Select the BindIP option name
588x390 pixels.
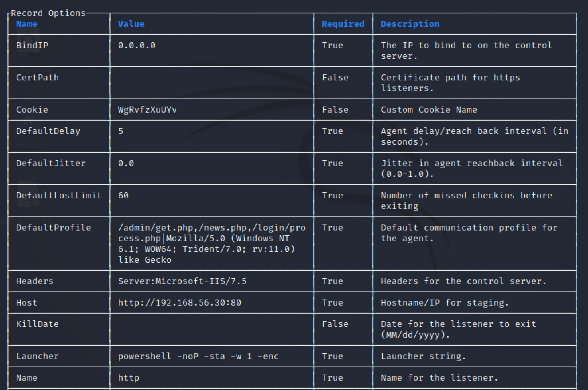[x=32, y=45]
